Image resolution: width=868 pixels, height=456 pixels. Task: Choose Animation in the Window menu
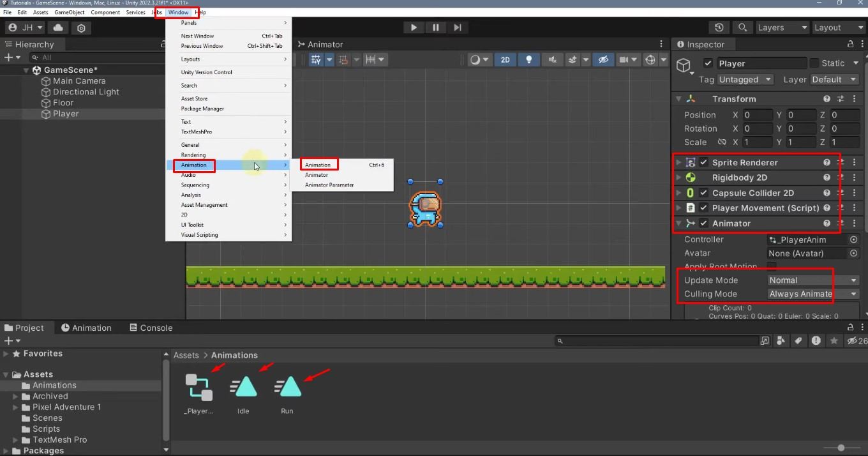[228, 165]
